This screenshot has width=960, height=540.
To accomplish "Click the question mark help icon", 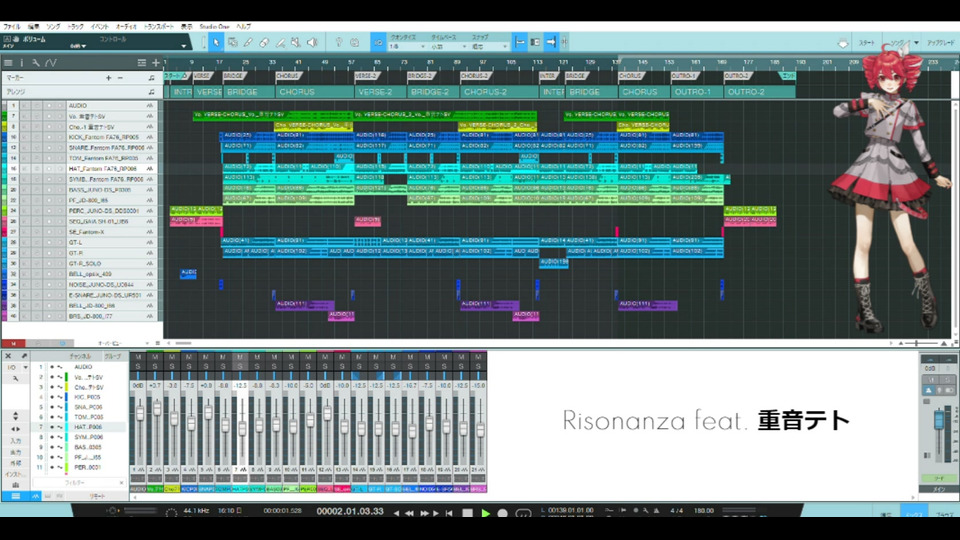I will 339,42.
